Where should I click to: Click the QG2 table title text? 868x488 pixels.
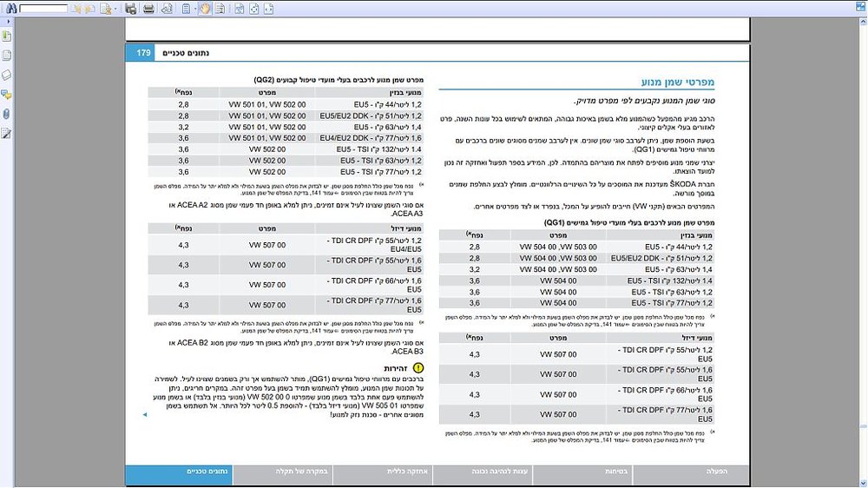(x=339, y=80)
